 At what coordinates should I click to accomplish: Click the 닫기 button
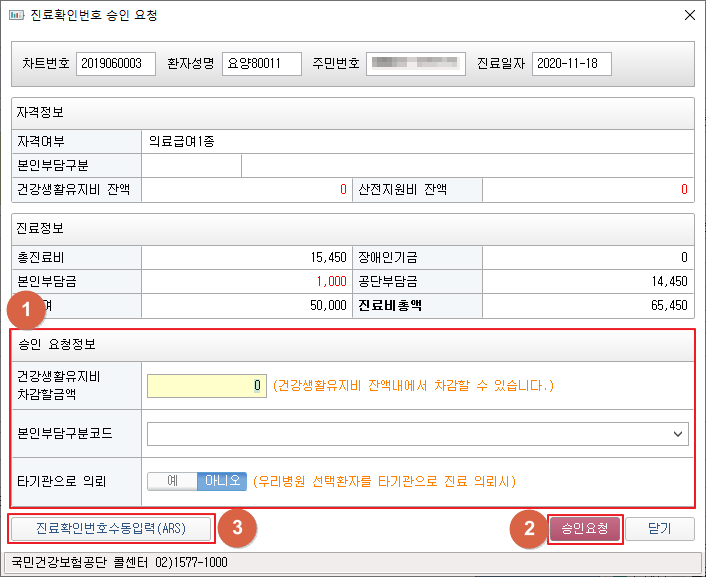pyautogui.click(x=660, y=528)
